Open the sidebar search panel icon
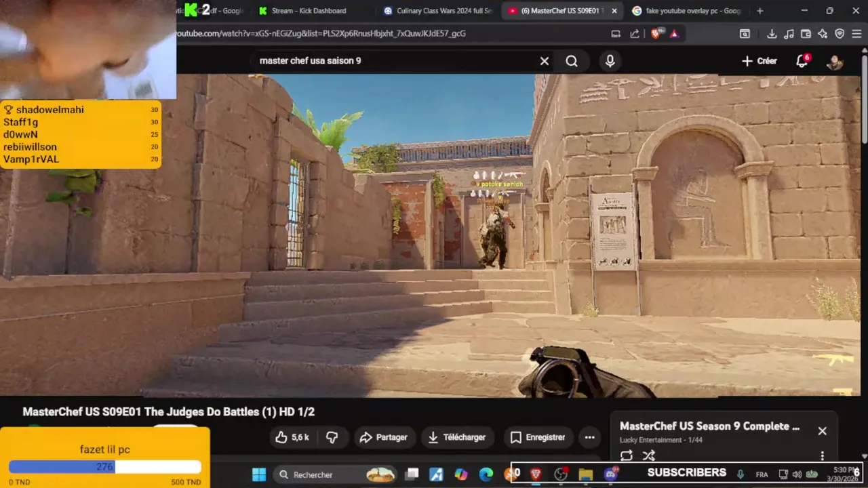 click(745, 33)
